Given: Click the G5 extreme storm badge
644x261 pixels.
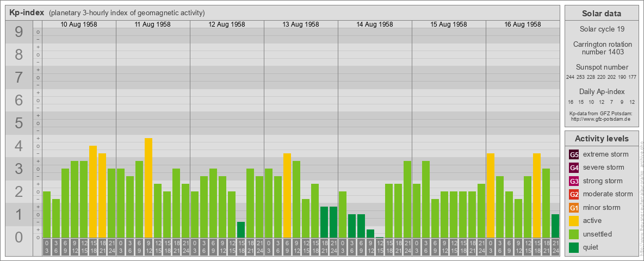Looking at the screenshot, I should coord(574,154).
